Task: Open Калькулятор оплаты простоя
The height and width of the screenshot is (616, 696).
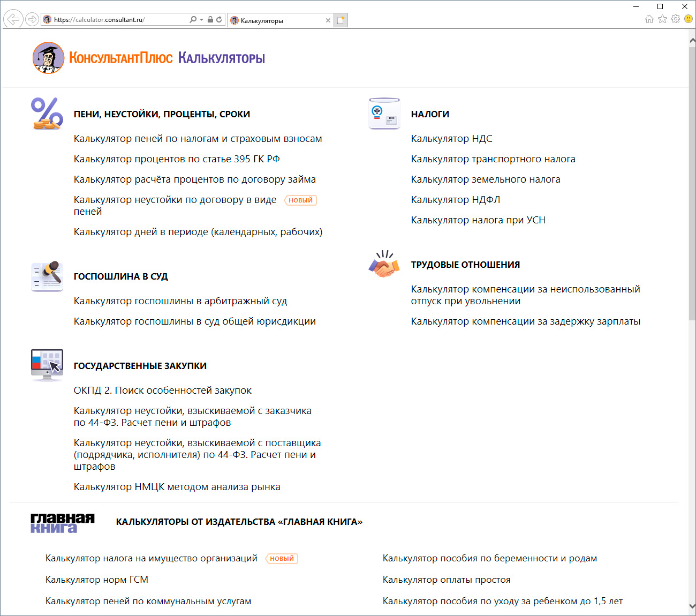Action: pos(447,580)
